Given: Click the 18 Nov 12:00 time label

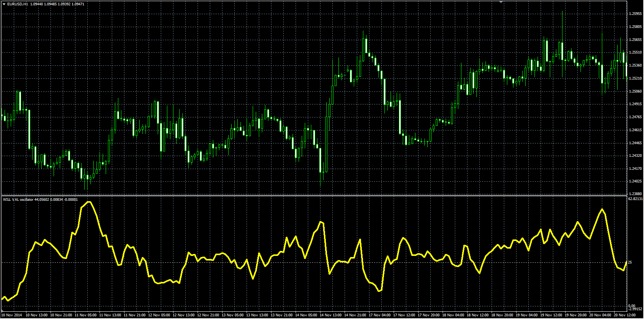Looking at the screenshot, I should pos(478,315).
